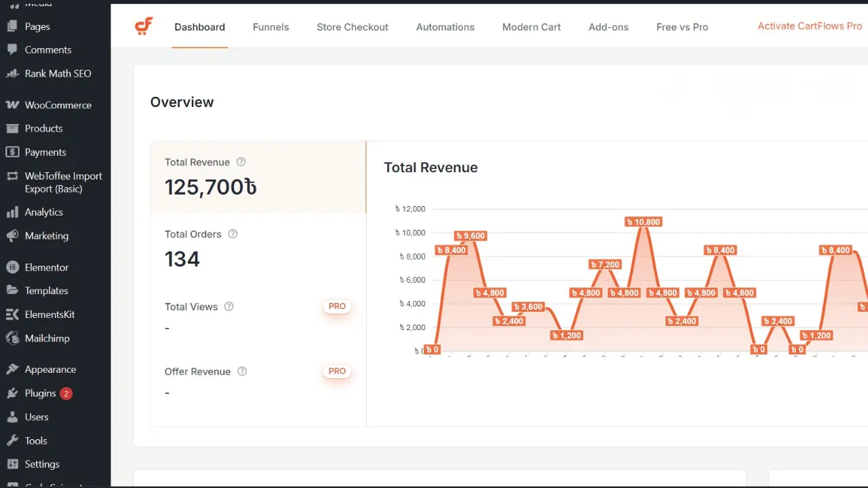Click the Total Views info icon
Screen dimensions: 868x488
(x=229, y=306)
